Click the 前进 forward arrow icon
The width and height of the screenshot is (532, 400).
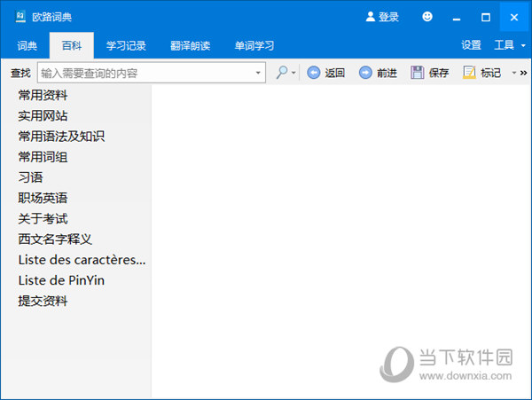pos(365,73)
